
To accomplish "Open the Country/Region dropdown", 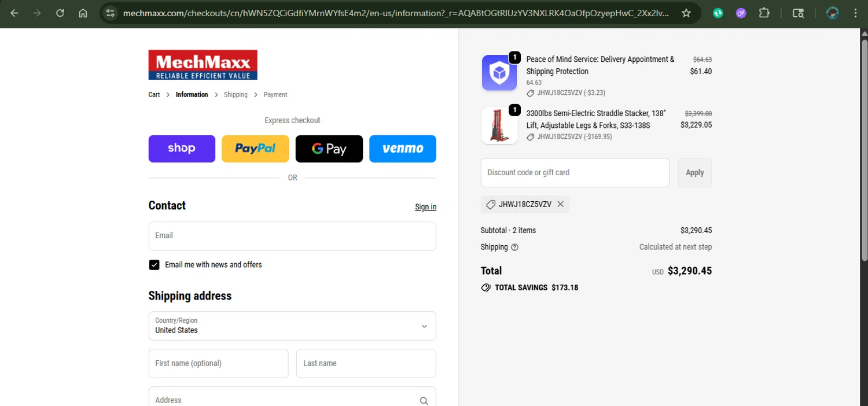I will [x=292, y=326].
